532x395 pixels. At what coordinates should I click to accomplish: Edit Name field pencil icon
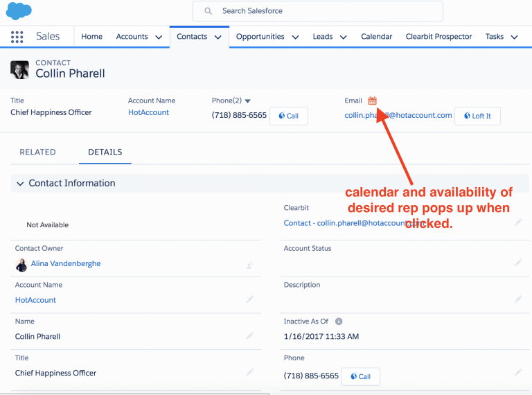[x=249, y=336]
